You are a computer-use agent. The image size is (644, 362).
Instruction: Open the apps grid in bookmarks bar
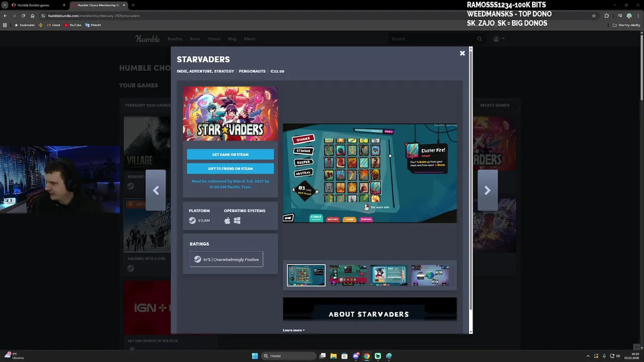(x=5, y=25)
